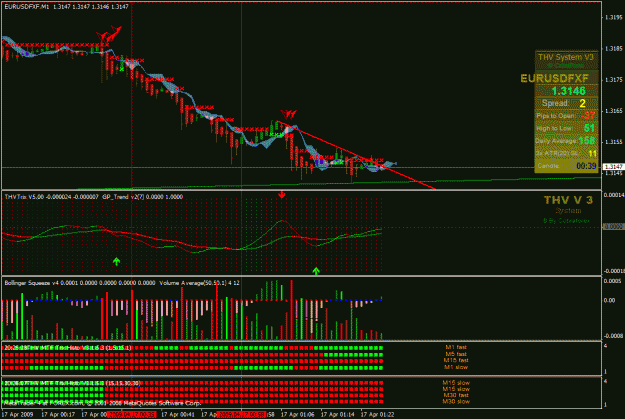Click the green up arrow under the 00:35 red line
This screenshot has width=625, height=419.
[x=116, y=262]
